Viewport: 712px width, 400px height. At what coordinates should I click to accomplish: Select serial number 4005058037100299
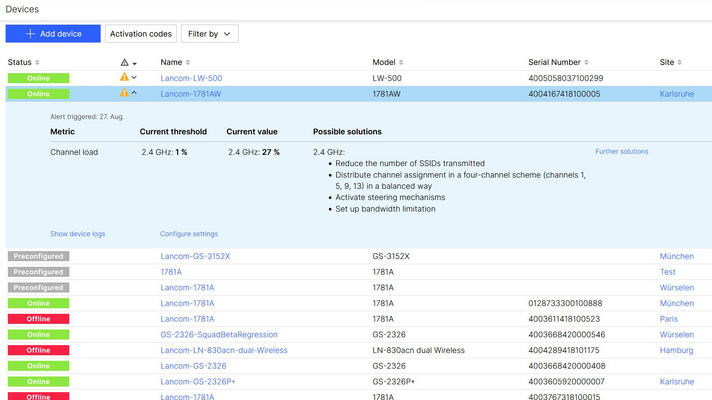[566, 78]
